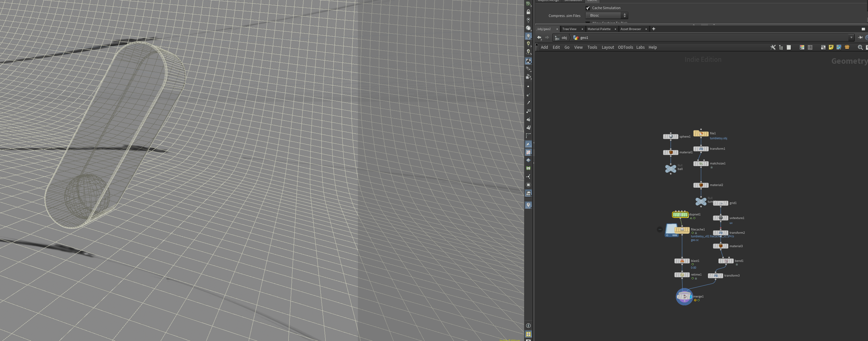
Task: Select the material1 node
Action: pyautogui.click(x=670, y=152)
